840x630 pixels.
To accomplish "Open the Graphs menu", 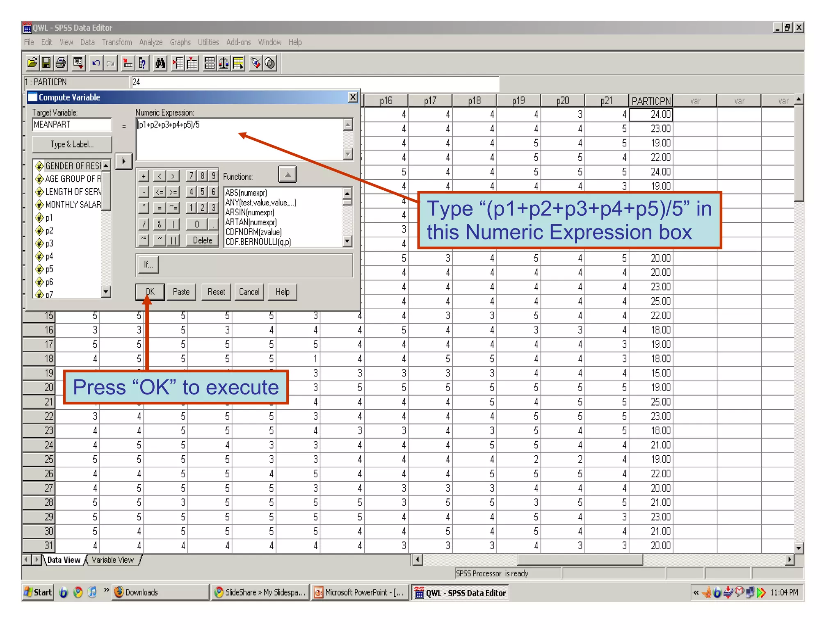I will pos(180,42).
